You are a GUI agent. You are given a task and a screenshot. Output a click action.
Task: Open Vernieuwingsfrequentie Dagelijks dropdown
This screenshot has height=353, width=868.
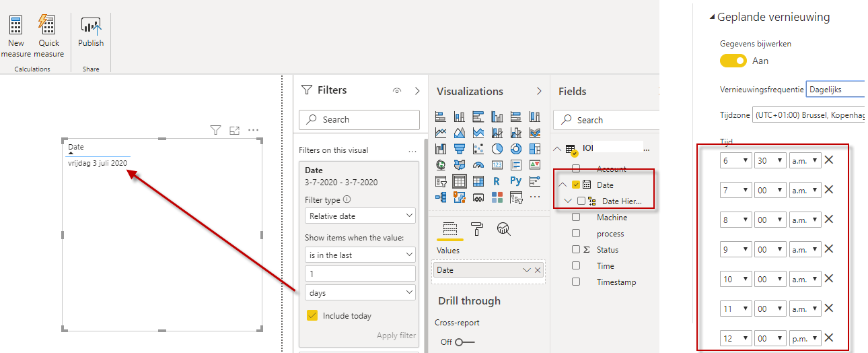(x=836, y=89)
